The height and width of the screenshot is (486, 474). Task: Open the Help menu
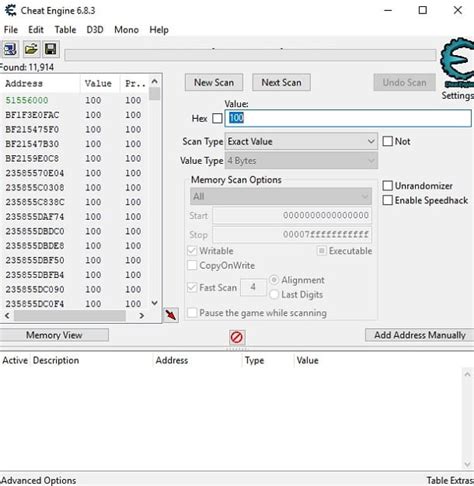159,30
